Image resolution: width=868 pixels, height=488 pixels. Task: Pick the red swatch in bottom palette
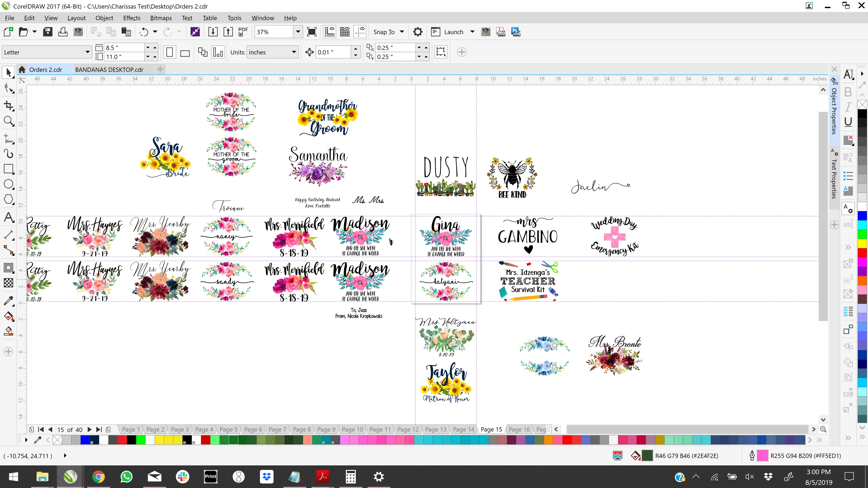(122, 439)
